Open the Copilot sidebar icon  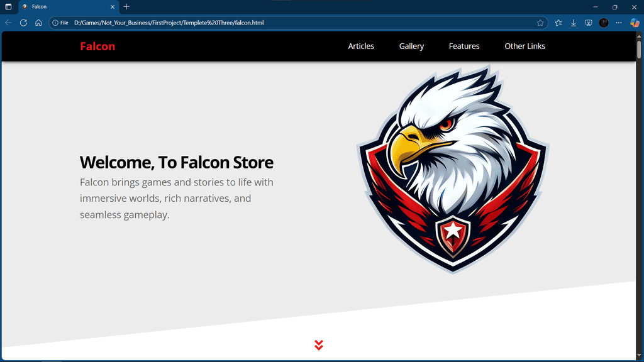click(635, 23)
